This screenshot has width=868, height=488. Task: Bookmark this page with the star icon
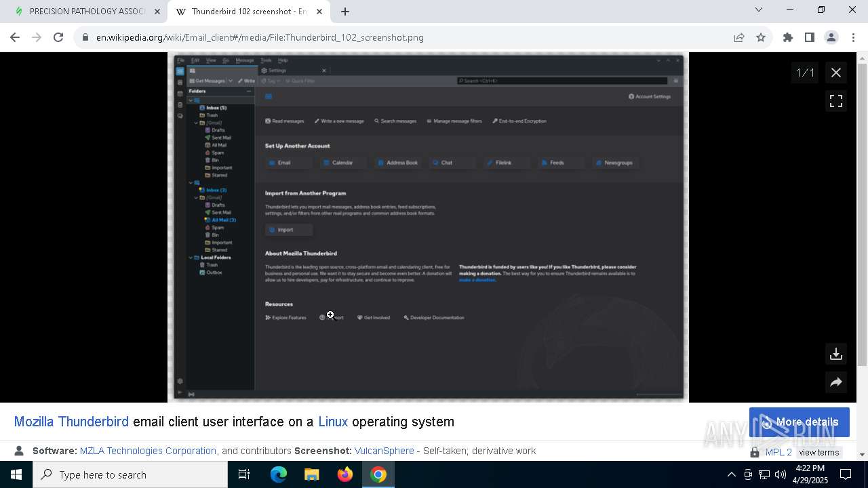coord(761,37)
